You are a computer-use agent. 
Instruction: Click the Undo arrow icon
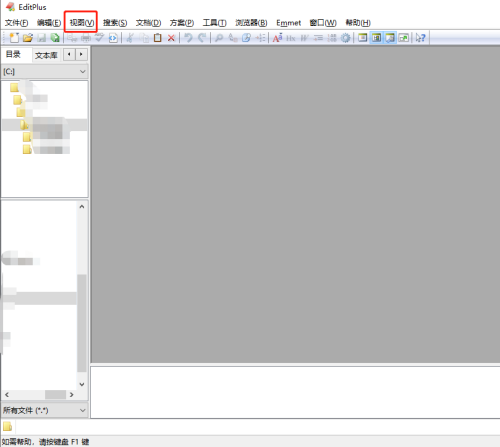tap(188, 38)
